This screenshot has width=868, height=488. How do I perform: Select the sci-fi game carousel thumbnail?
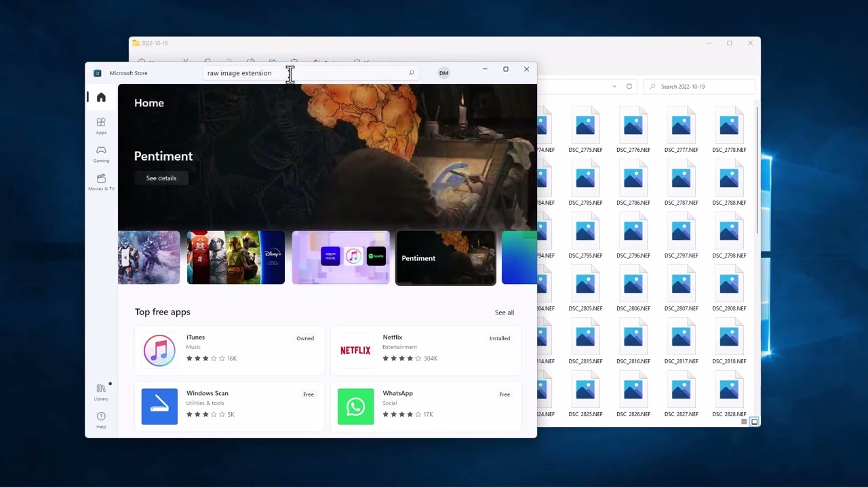click(x=149, y=258)
